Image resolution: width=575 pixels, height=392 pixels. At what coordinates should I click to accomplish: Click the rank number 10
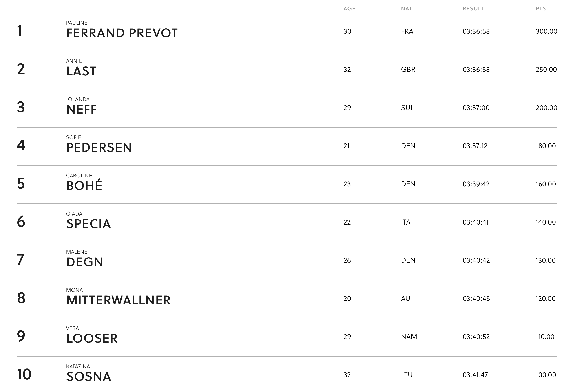[x=24, y=374]
